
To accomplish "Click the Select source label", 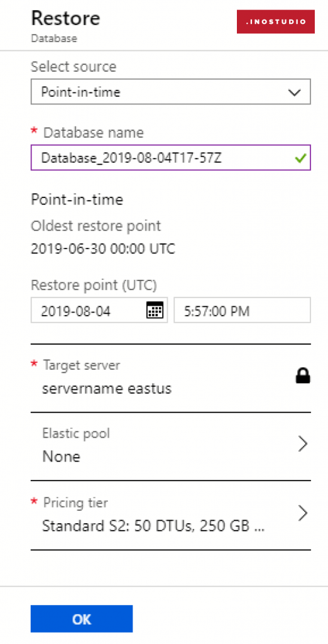I will pyautogui.click(x=74, y=66).
